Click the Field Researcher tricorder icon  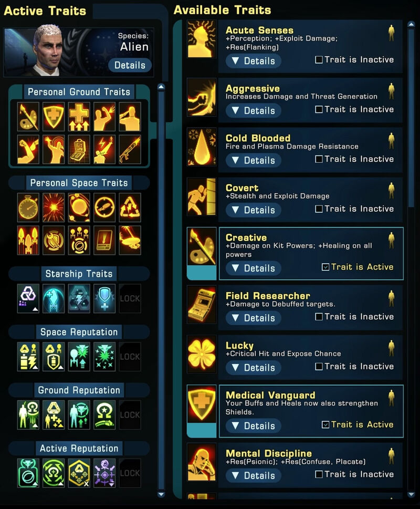pos(202,305)
